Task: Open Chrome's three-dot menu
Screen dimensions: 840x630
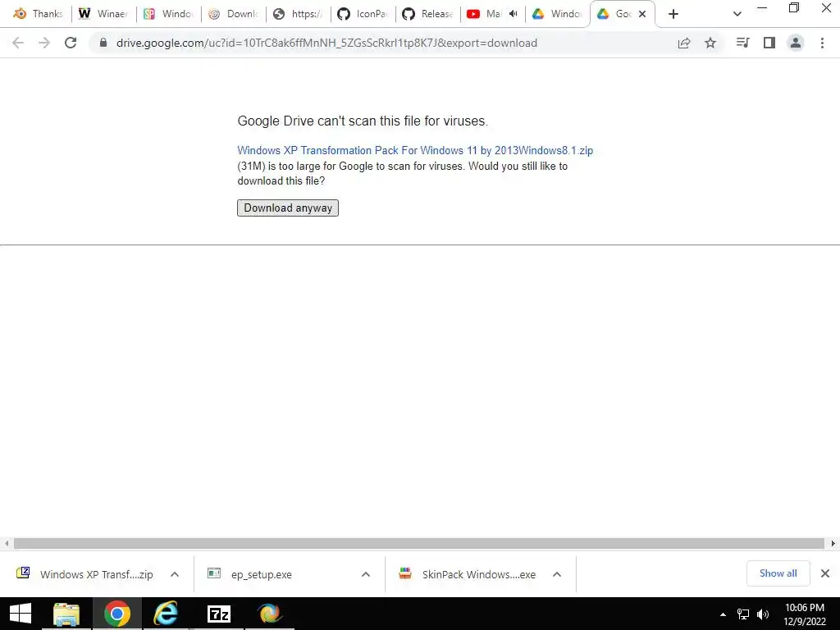Action: click(x=822, y=43)
